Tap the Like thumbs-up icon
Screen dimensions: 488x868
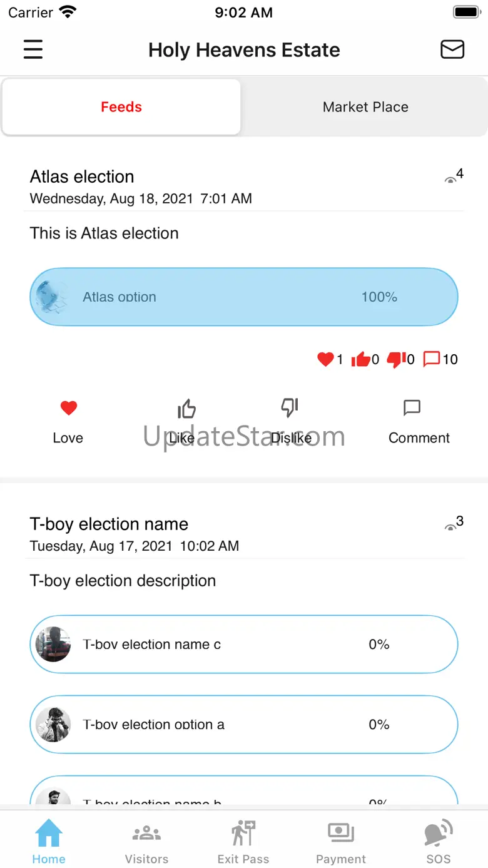pos(186,409)
